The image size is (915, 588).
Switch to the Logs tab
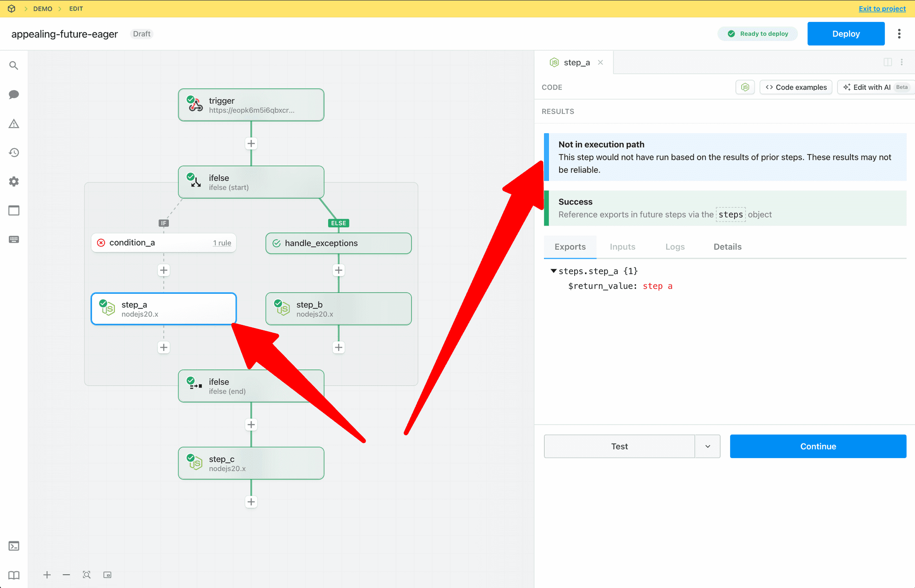(x=675, y=247)
